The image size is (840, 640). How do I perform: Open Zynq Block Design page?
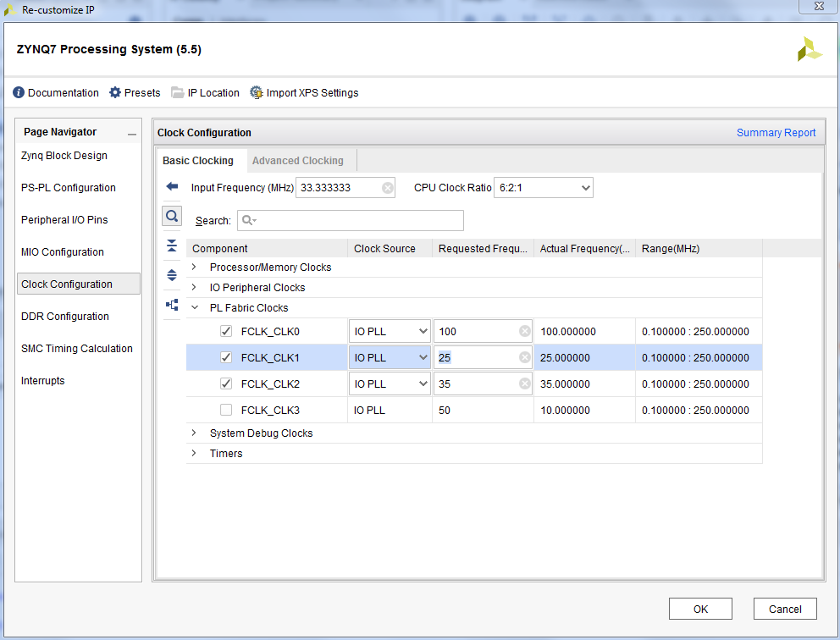[x=64, y=155]
